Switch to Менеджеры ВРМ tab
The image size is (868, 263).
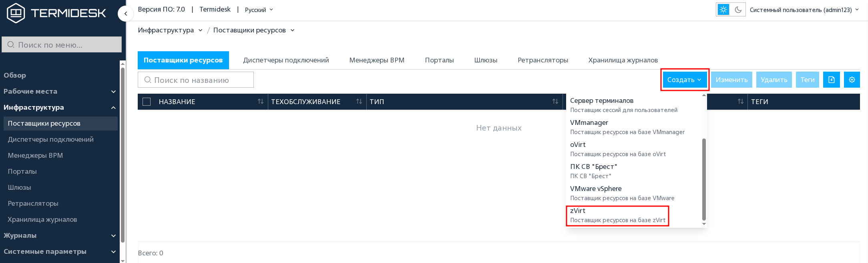tap(377, 60)
